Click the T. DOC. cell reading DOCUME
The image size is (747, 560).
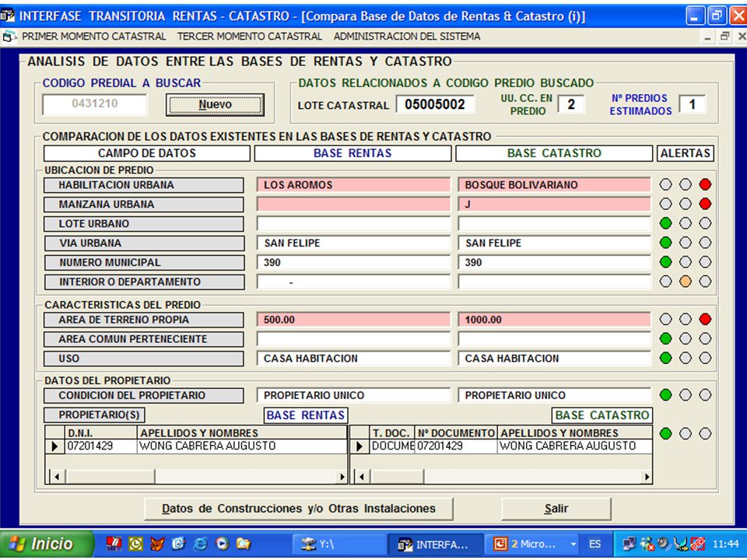(392, 446)
